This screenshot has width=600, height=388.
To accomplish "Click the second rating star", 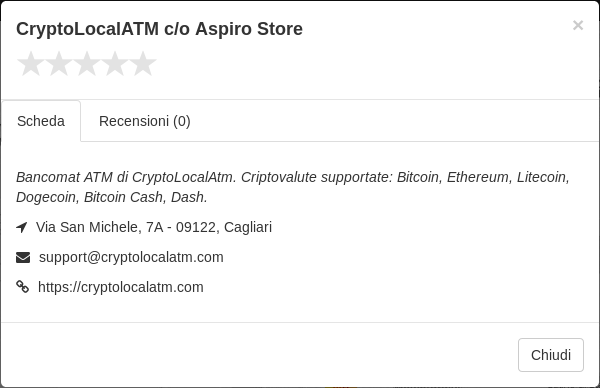I will click(59, 64).
